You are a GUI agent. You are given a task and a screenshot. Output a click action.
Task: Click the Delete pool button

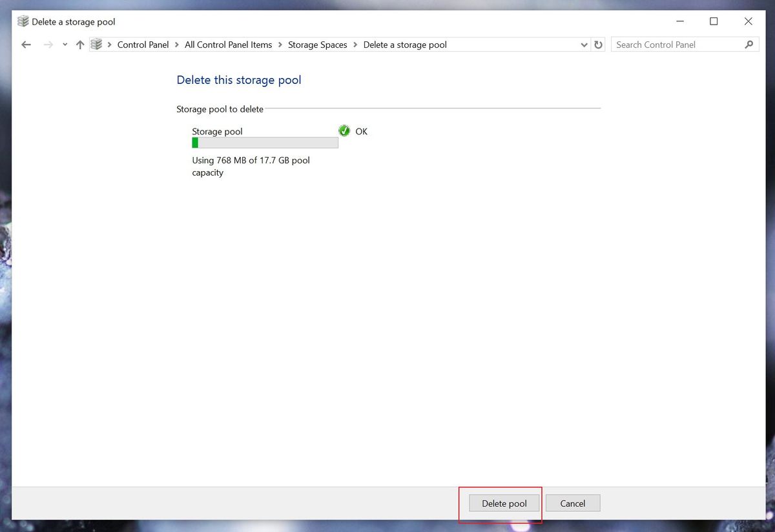[x=503, y=503]
